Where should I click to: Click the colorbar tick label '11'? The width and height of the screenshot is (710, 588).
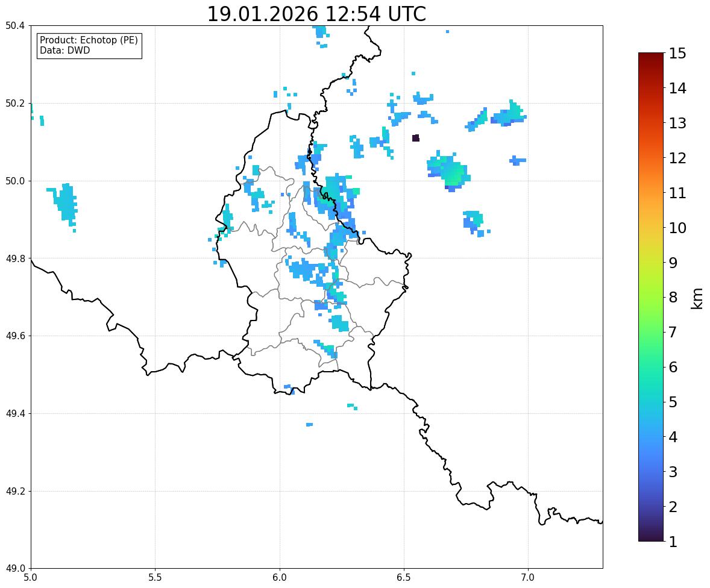(677, 193)
